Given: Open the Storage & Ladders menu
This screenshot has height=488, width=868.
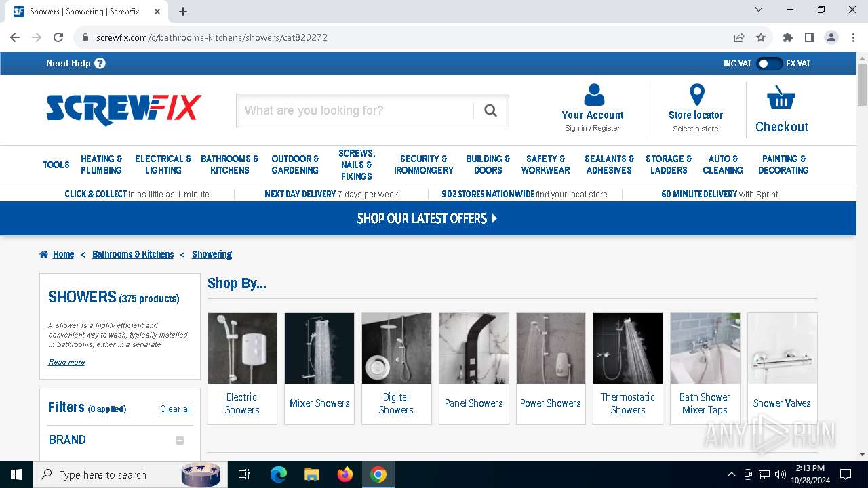Looking at the screenshot, I should pos(669,165).
